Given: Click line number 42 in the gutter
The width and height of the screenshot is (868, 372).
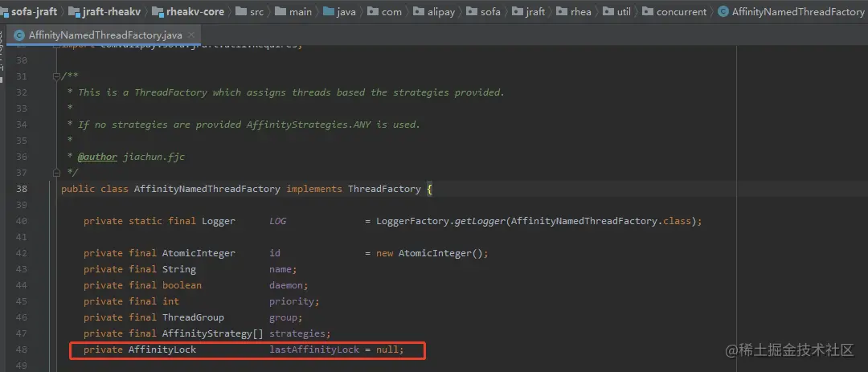Looking at the screenshot, I should click(22, 253).
